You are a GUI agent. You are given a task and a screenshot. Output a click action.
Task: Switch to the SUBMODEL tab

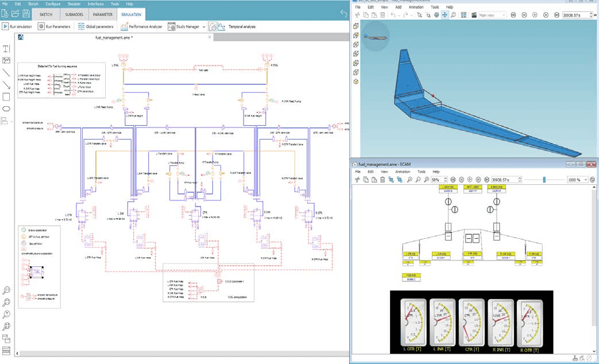[73, 14]
